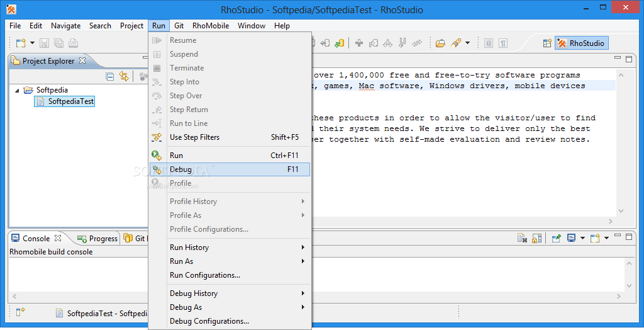The height and width of the screenshot is (330, 644).
Task: Expand the Debug As submenu
Action: click(230, 307)
